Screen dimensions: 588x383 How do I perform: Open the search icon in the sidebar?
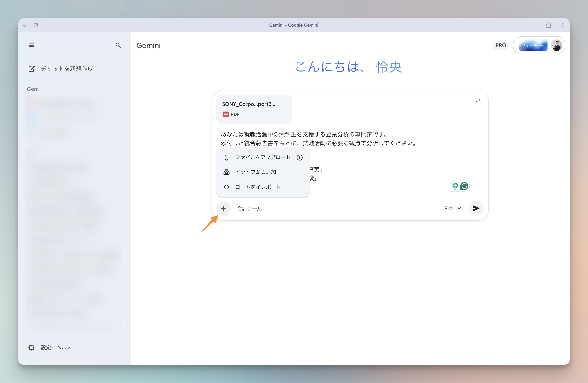click(x=118, y=45)
